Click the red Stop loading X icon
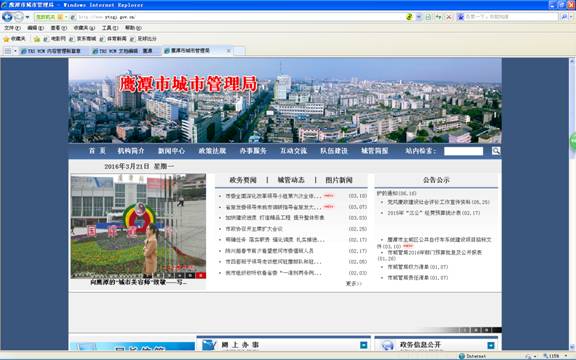The height and width of the screenshot is (360, 576). coord(449,17)
